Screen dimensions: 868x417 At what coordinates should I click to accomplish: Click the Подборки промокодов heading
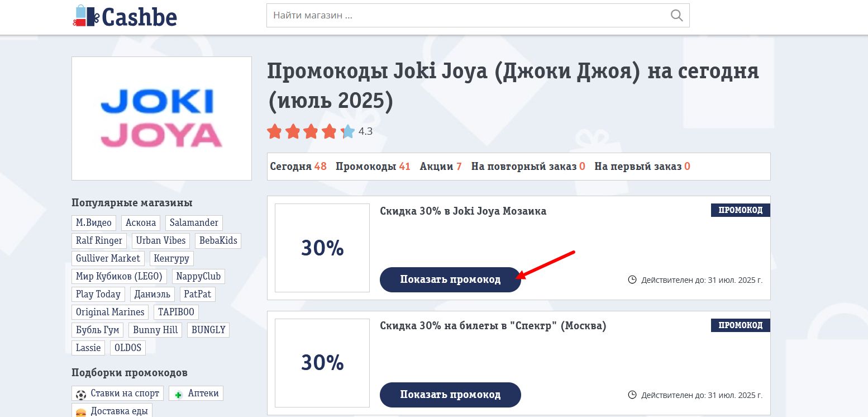pos(130,373)
